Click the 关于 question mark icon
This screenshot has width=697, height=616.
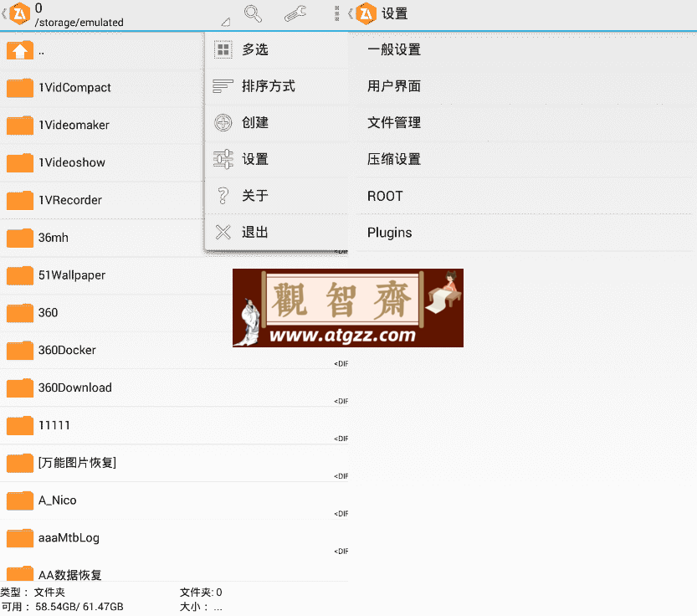click(x=223, y=195)
